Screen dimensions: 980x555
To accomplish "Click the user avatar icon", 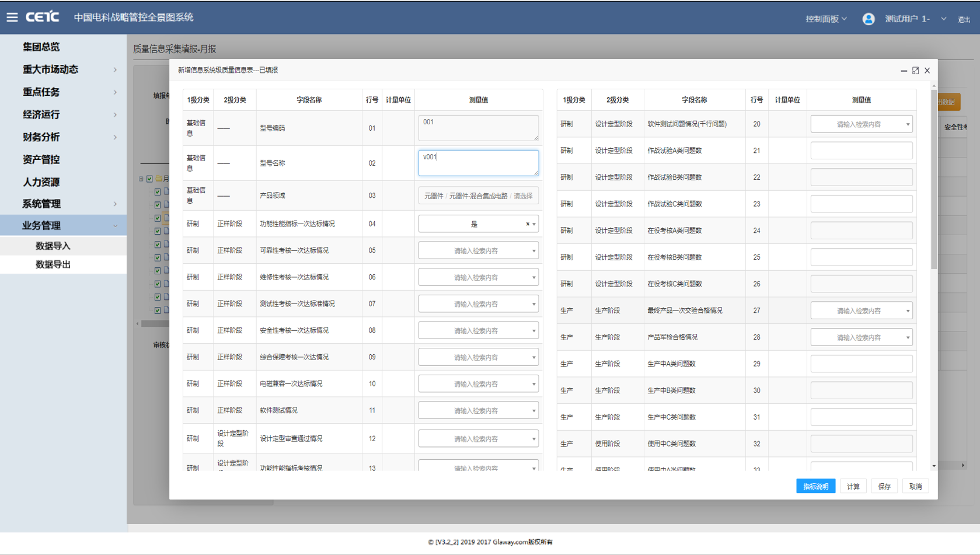I will pyautogui.click(x=868, y=19).
